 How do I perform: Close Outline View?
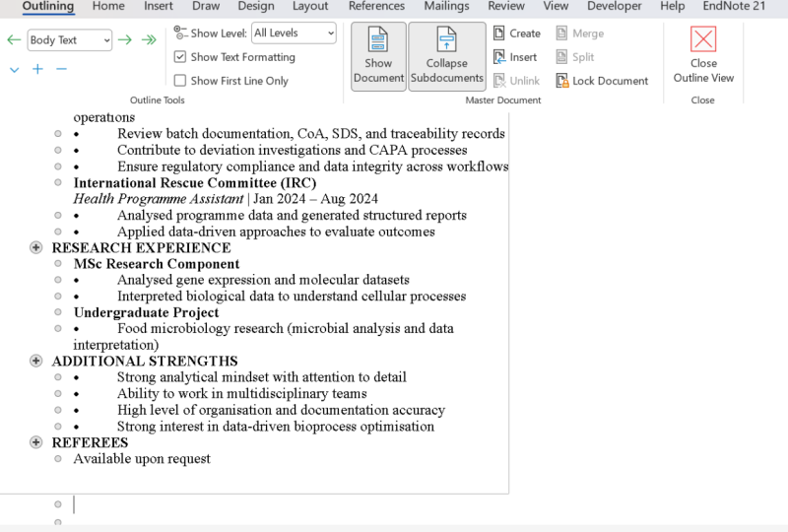703,55
